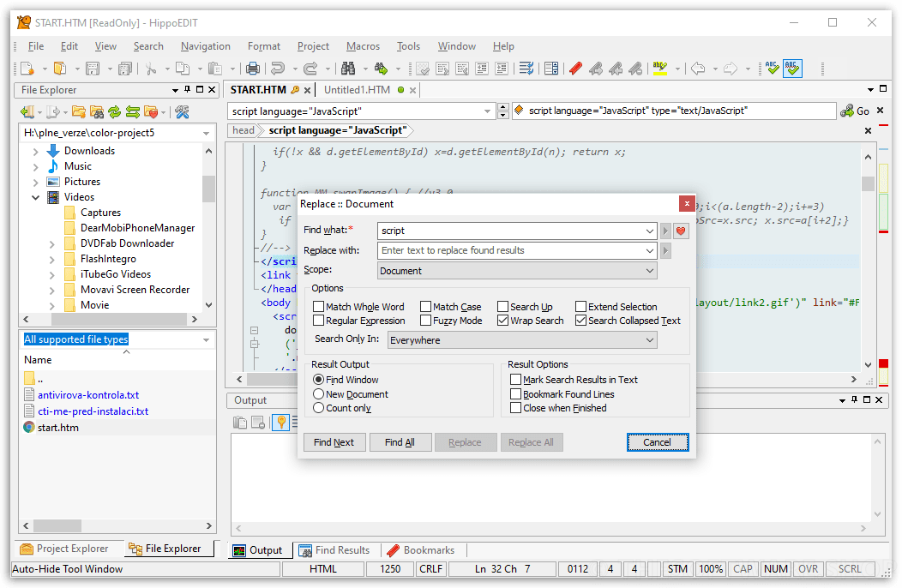Open File Explorer settings tools icon
Viewport: 902px width, 588px height.
182,111
